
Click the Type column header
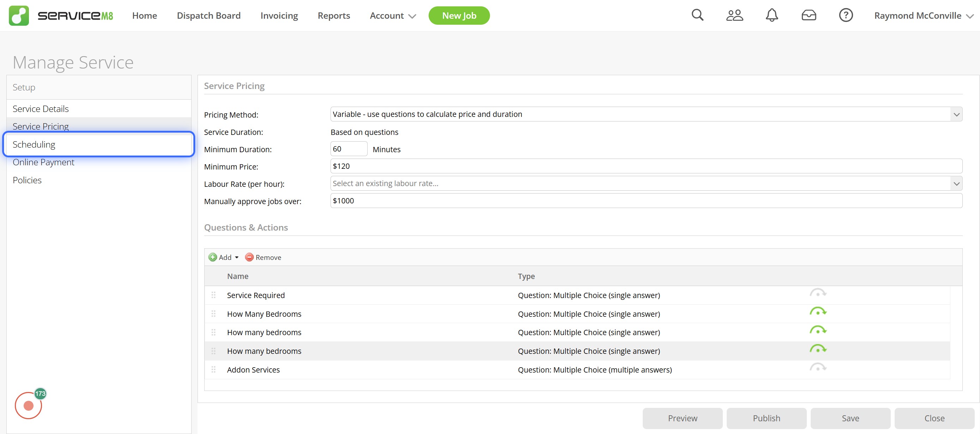coord(526,277)
